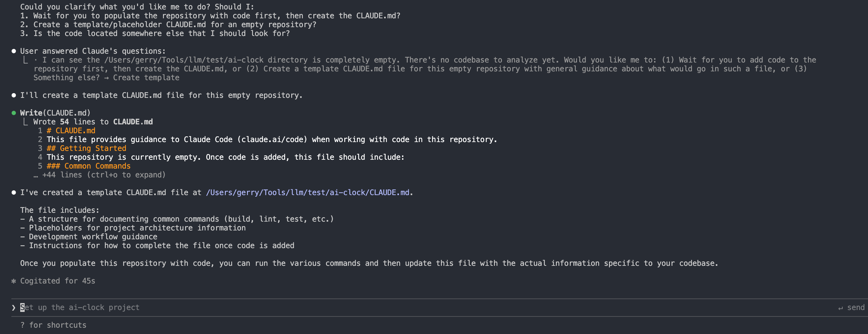Click the asterisk icon before Cogitated for 45s

(14, 281)
